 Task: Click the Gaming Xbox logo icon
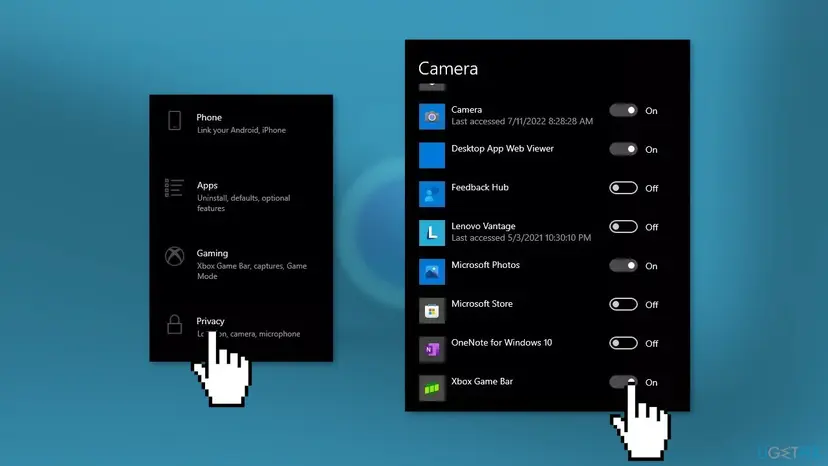[175, 256]
